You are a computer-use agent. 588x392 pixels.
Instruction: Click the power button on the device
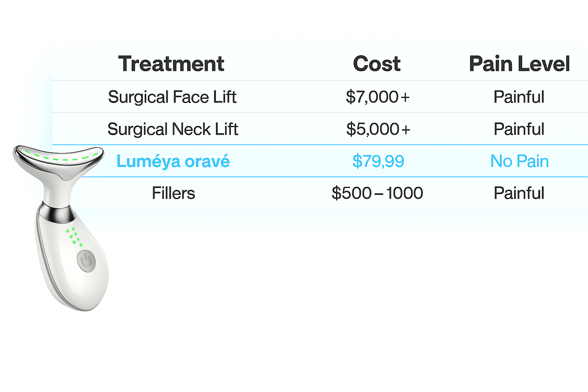tap(86, 261)
